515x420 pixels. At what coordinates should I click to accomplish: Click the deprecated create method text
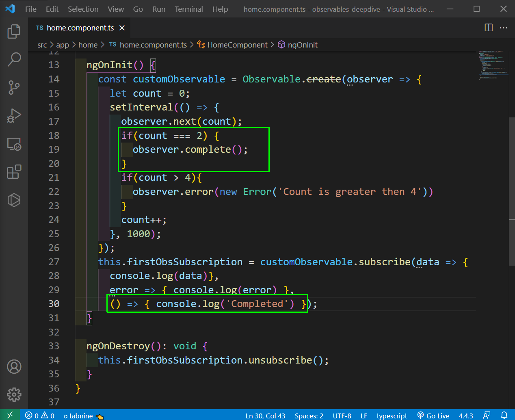(324, 79)
